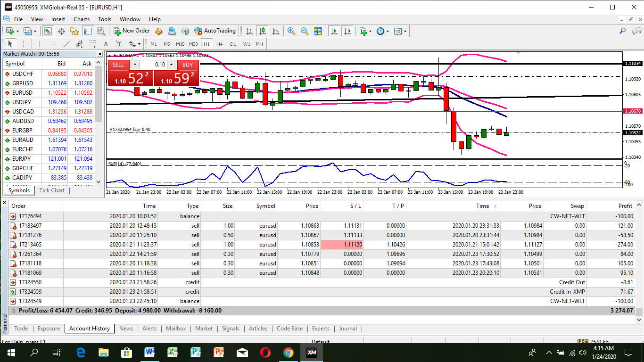Close the Terminal panel
This screenshot has height=362, width=644.
[x=5, y=202]
